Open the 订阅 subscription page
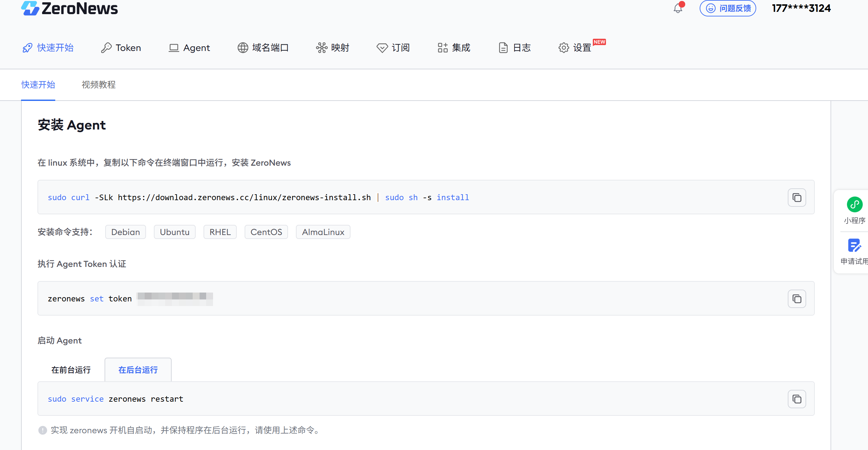Image resolution: width=868 pixels, height=450 pixels. coord(393,48)
